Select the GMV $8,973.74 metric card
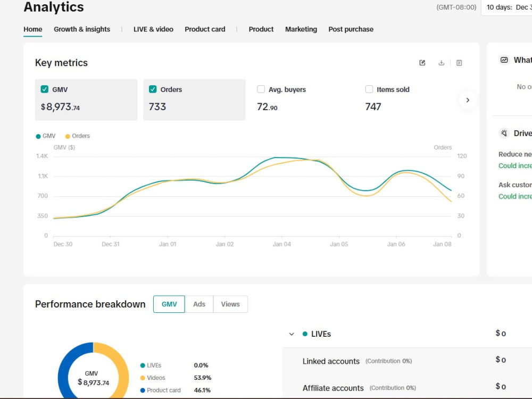532x399 pixels. pos(86,100)
